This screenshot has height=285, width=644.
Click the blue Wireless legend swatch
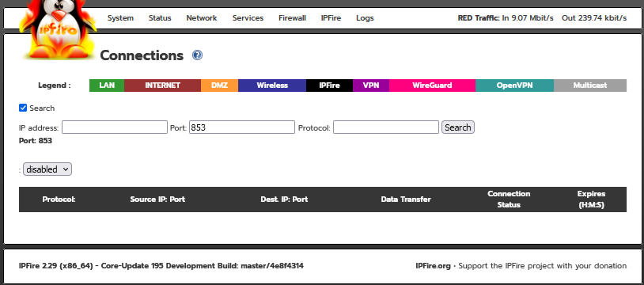272,85
